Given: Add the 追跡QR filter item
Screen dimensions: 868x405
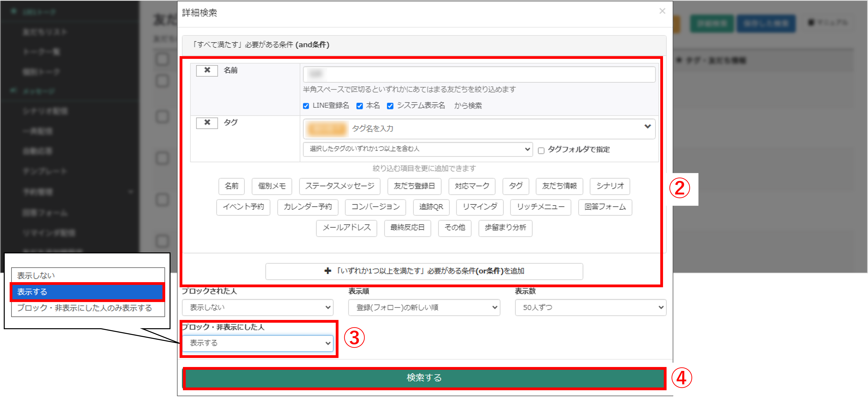Looking at the screenshot, I should coord(431,207).
